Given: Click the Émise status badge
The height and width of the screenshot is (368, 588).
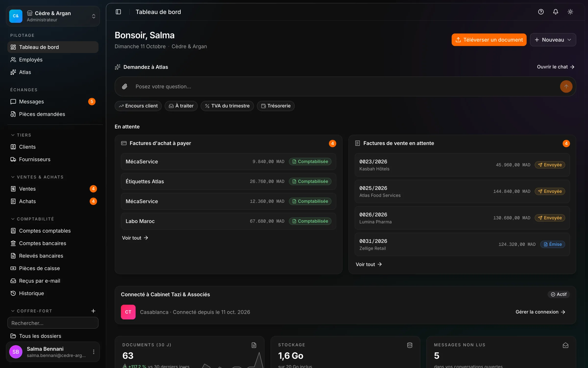Looking at the screenshot, I should coord(553,244).
